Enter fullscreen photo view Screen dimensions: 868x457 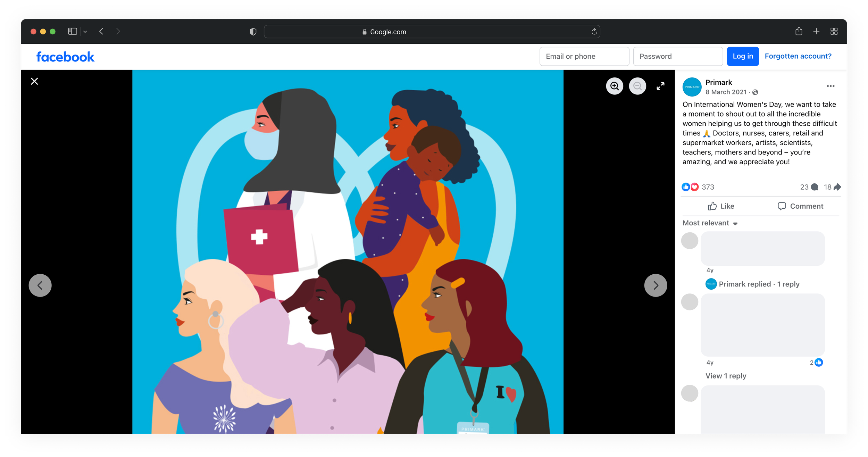point(660,86)
